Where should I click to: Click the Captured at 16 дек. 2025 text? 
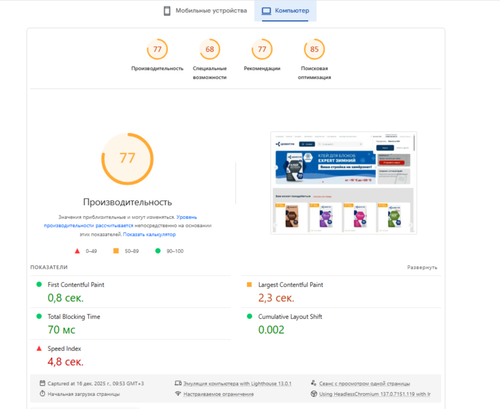[x=96, y=384]
